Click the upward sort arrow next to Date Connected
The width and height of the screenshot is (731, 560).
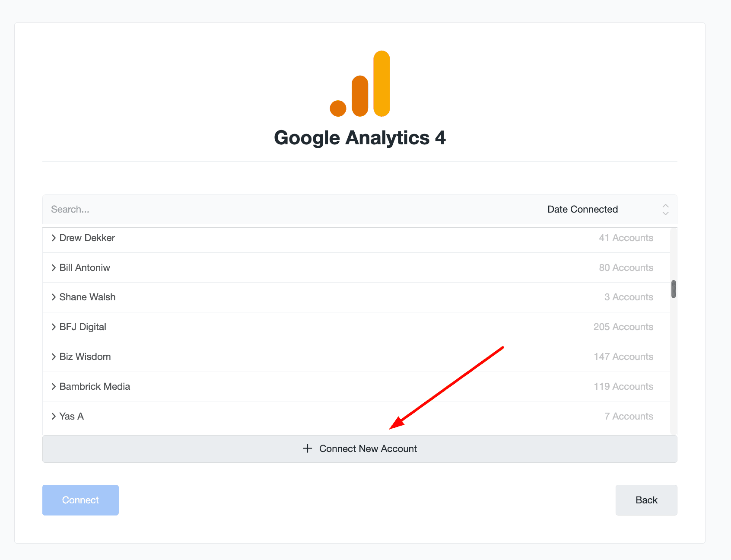[x=665, y=206]
